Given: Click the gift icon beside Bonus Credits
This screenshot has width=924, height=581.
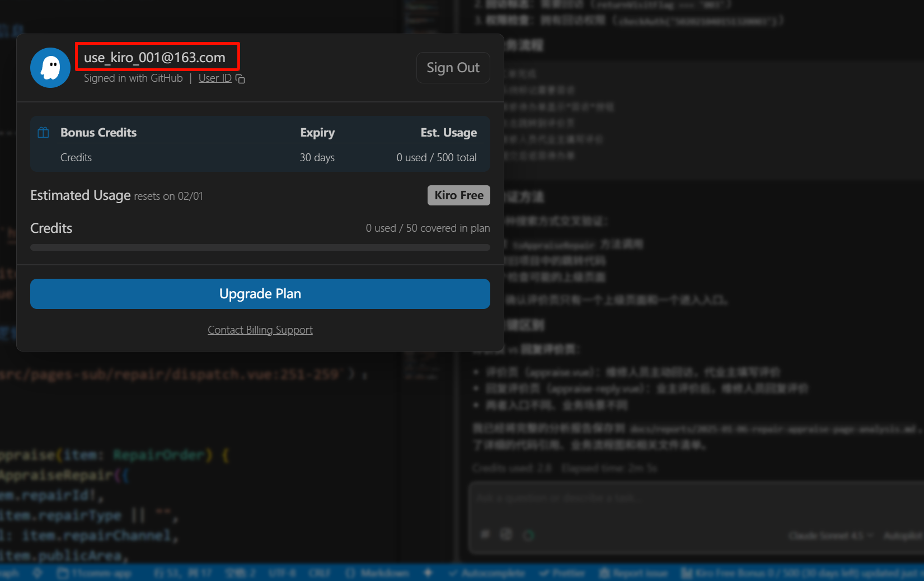Looking at the screenshot, I should click(43, 133).
